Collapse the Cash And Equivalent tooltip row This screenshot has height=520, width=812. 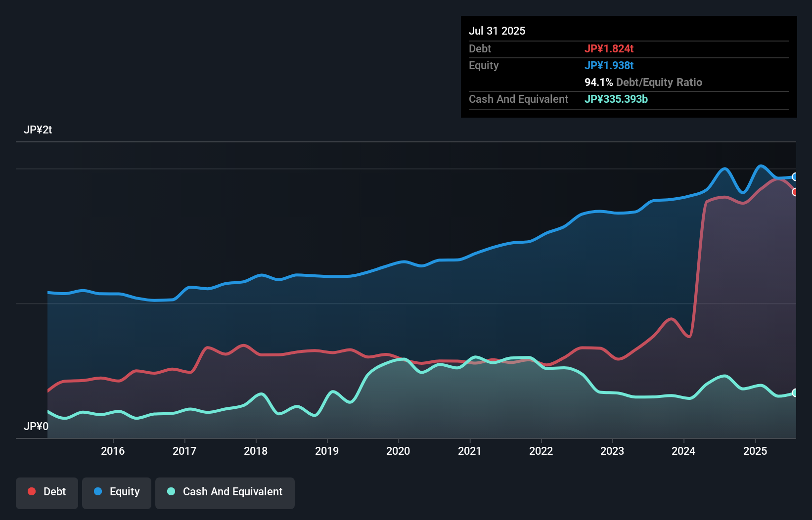[x=518, y=99]
